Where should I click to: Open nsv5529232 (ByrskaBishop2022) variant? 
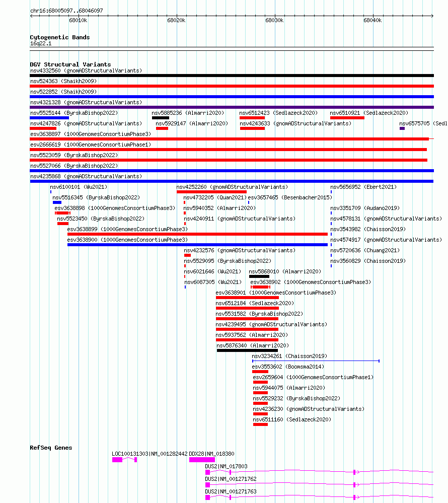click(296, 399)
